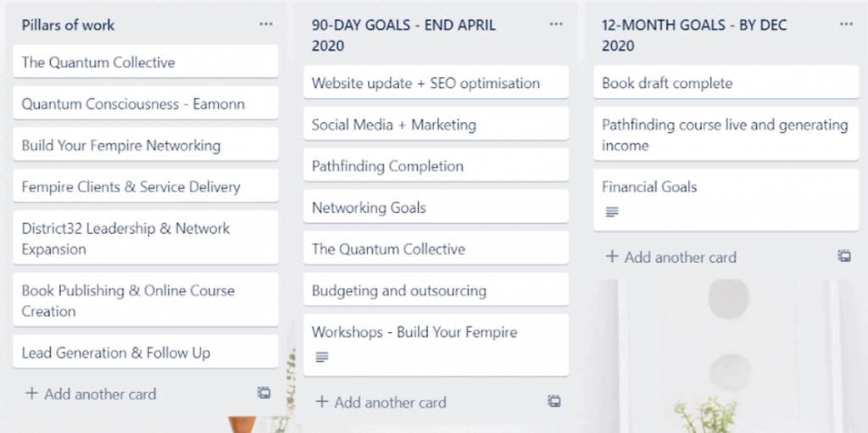868x433 pixels.
Task: Open Lead Generation & Follow Up card
Action: [146, 353]
